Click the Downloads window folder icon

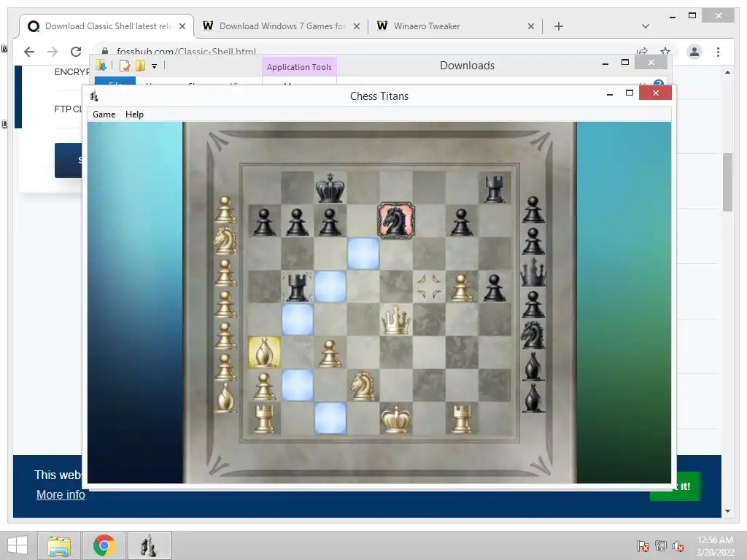[x=101, y=66]
